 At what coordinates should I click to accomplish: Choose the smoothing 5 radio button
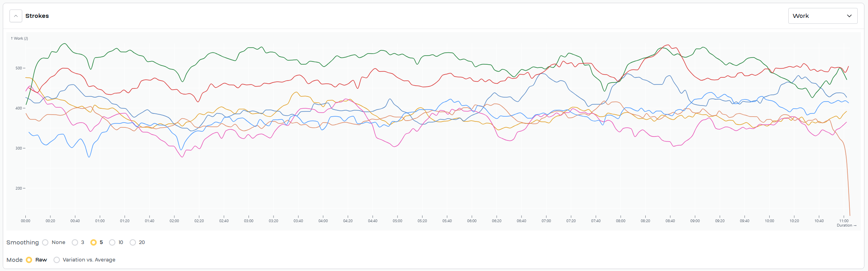(x=94, y=242)
